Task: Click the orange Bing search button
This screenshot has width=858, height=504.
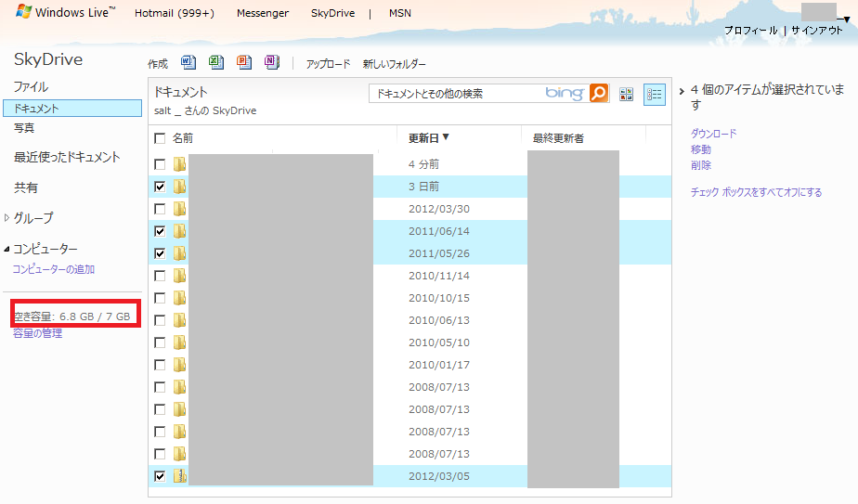Action: [600, 94]
